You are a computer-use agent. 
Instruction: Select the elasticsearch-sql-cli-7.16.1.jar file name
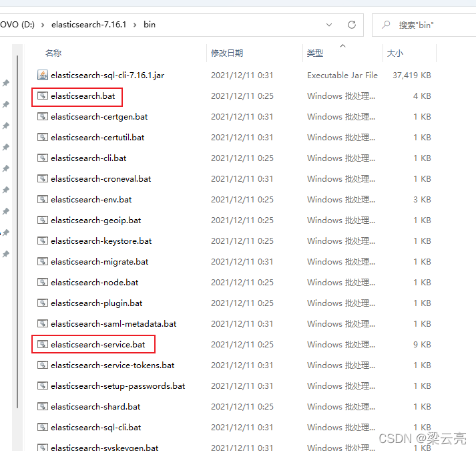(107, 76)
